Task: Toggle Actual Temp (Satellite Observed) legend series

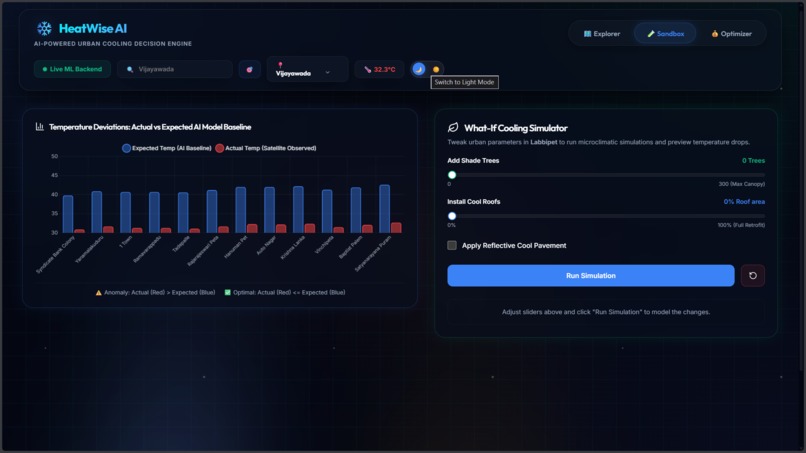Action: pos(266,148)
